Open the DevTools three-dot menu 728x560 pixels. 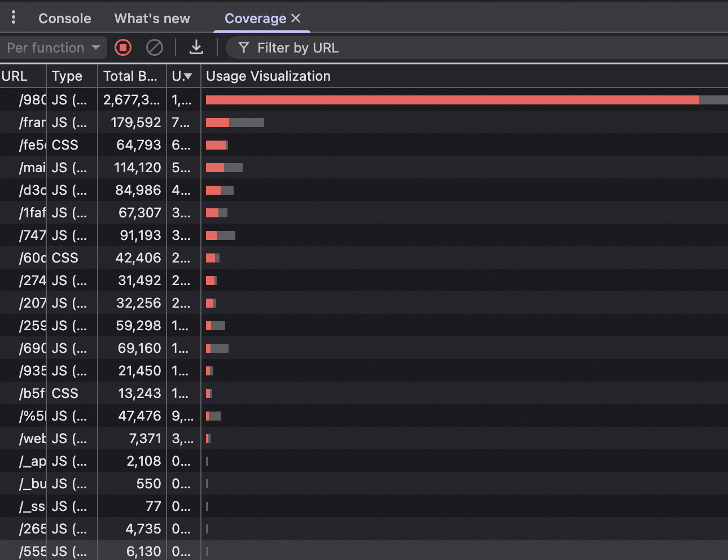[13, 17]
